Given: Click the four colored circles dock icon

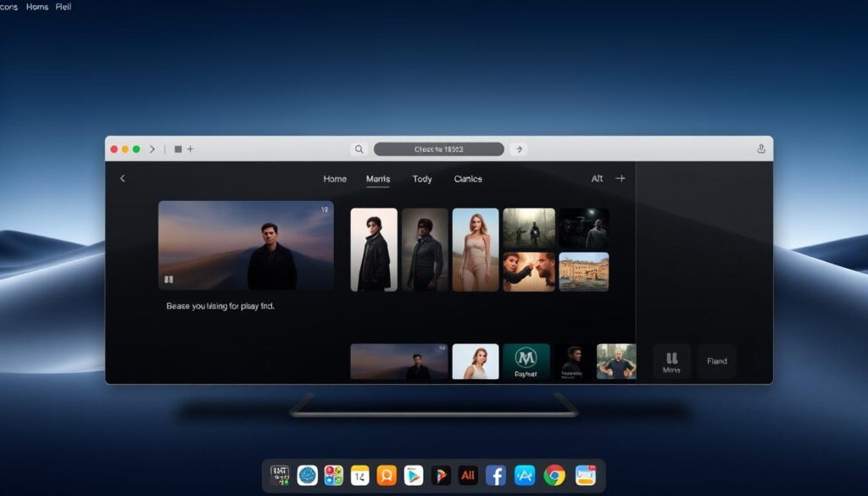Looking at the screenshot, I should coord(333,476).
